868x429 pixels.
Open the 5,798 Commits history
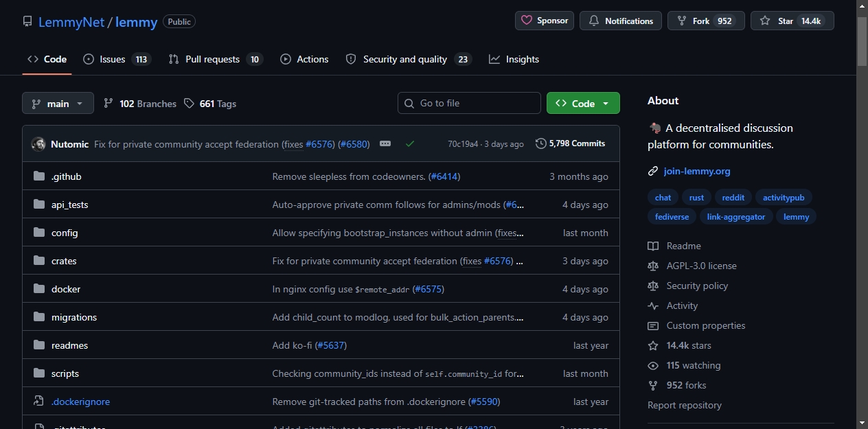[571, 143]
